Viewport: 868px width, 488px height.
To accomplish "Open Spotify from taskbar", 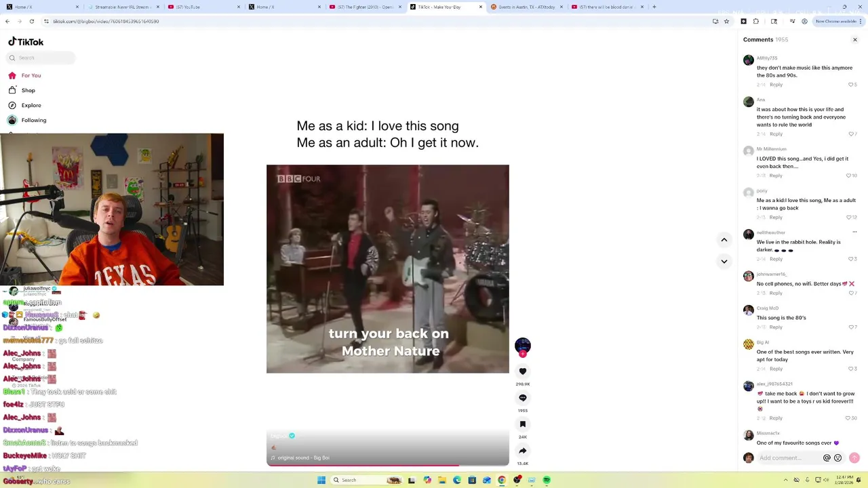I will pyautogui.click(x=547, y=481).
